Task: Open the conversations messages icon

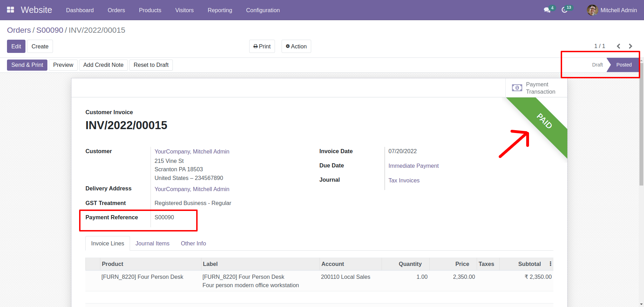Action: [547, 10]
